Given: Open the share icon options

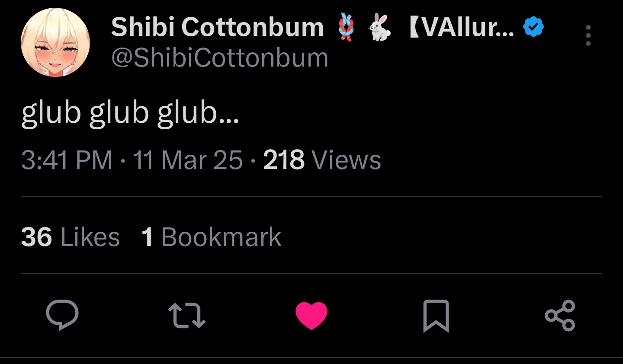Looking at the screenshot, I should (x=560, y=316).
